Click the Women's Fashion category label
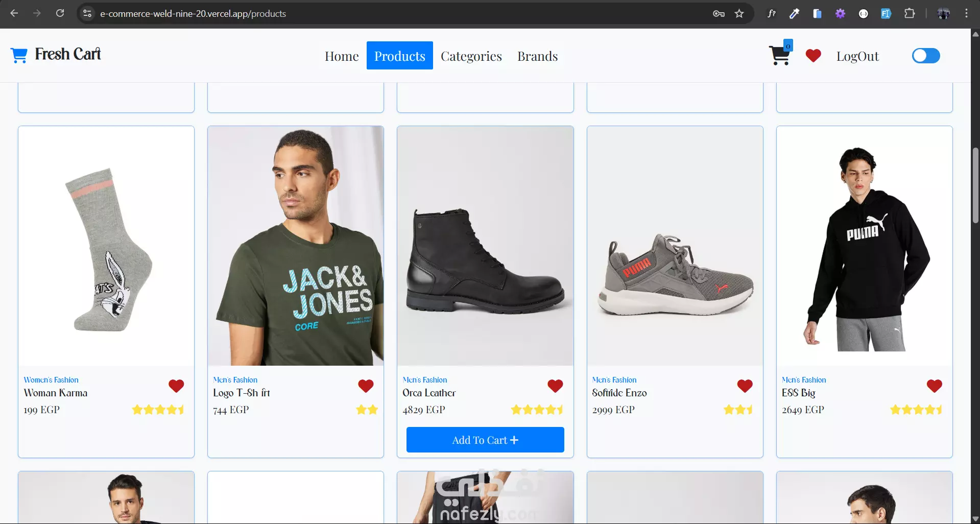Image resolution: width=980 pixels, height=524 pixels. click(51, 380)
